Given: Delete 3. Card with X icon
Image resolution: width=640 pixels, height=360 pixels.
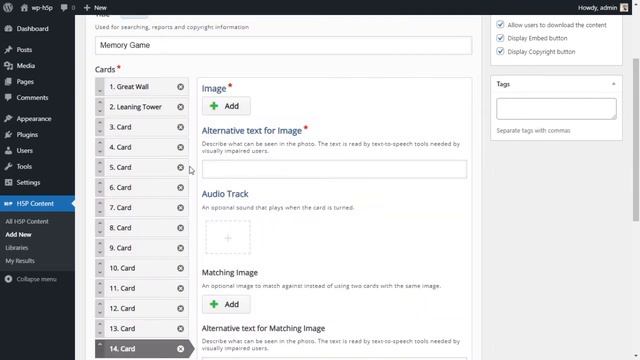Looking at the screenshot, I should click(180, 127).
